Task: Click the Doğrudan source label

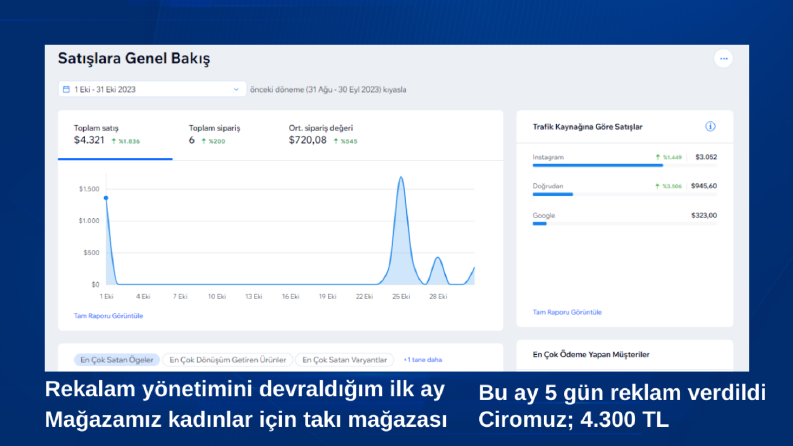Action: (x=548, y=186)
